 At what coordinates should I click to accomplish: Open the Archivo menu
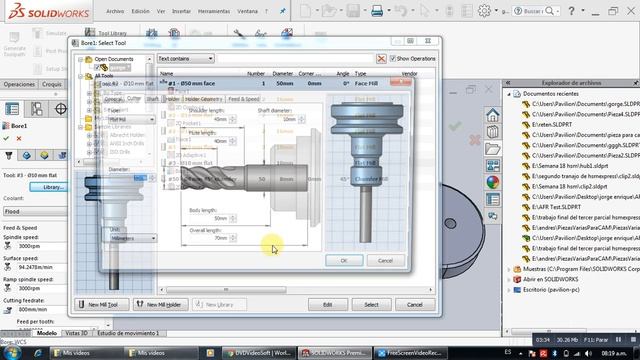(115, 11)
